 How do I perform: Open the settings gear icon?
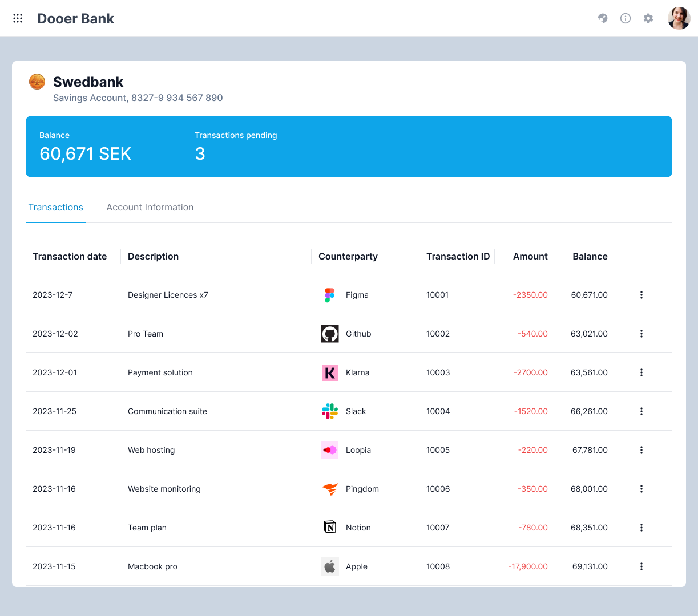click(x=648, y=18)
